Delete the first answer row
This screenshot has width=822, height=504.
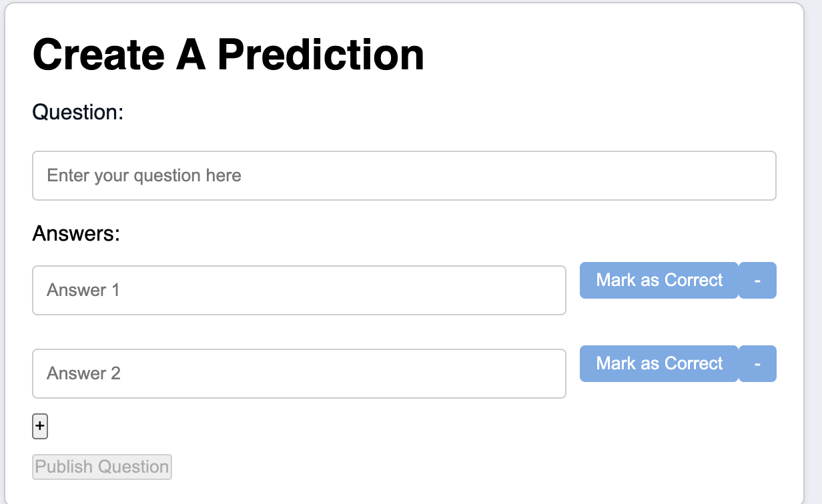tap(757, 280)
